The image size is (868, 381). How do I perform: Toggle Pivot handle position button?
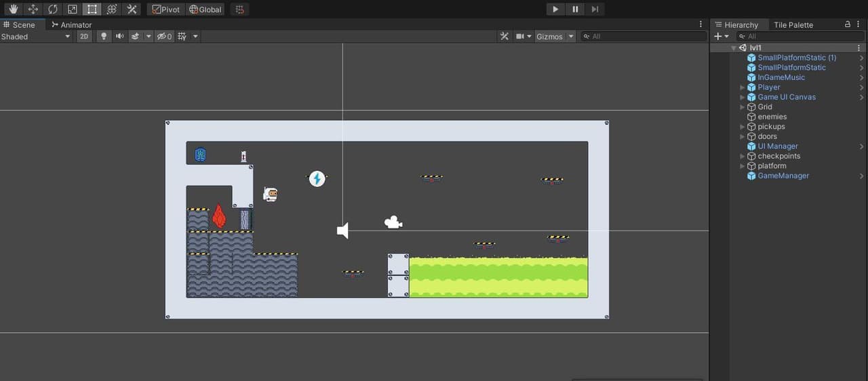pyautogui.click(x=165, y=9)
